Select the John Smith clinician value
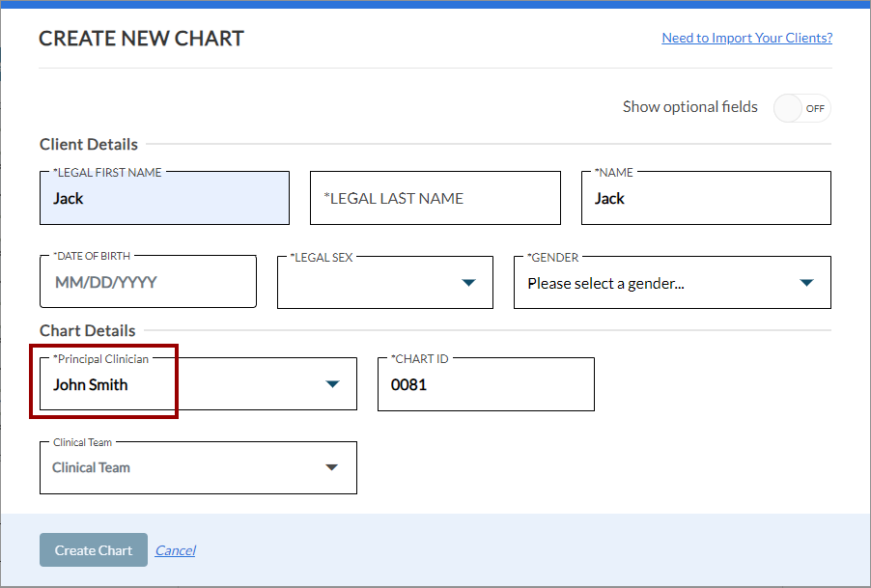871x588 pixels. click(91, 384)
